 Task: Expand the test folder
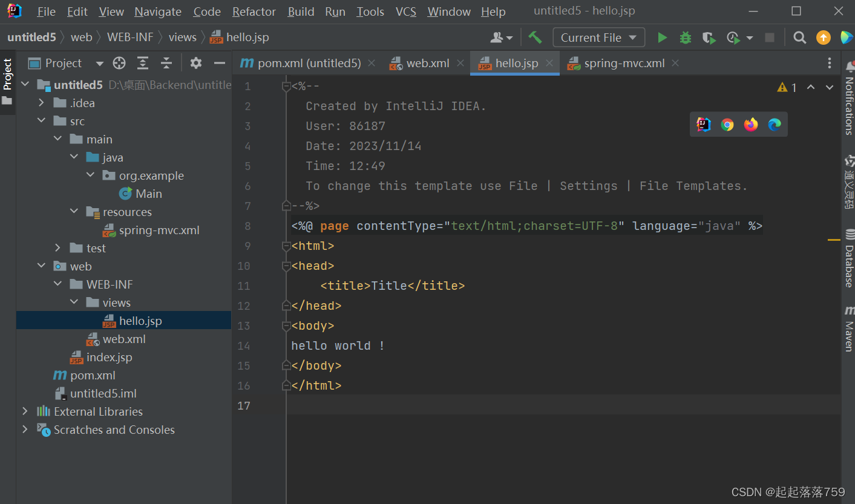tap(57, 248)
